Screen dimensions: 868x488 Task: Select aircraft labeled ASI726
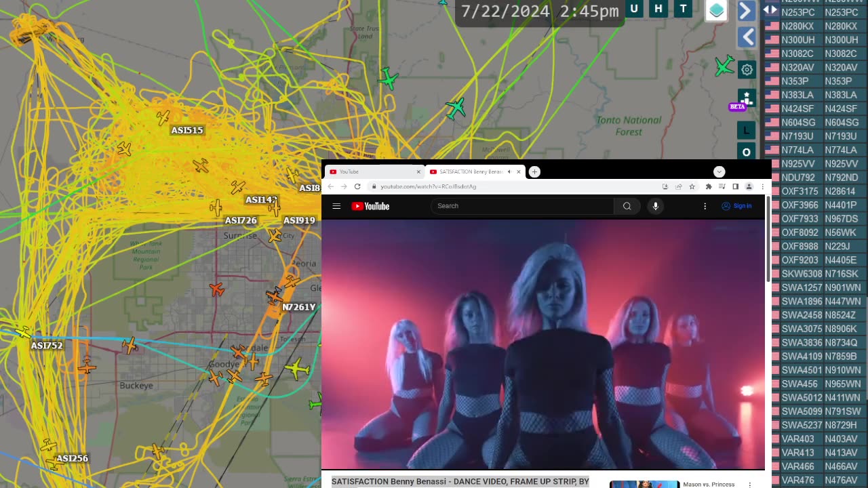coord(241,221)
